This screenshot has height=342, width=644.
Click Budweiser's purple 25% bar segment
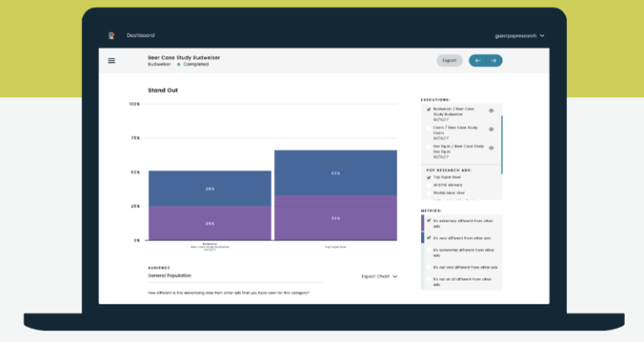(210, 223)
